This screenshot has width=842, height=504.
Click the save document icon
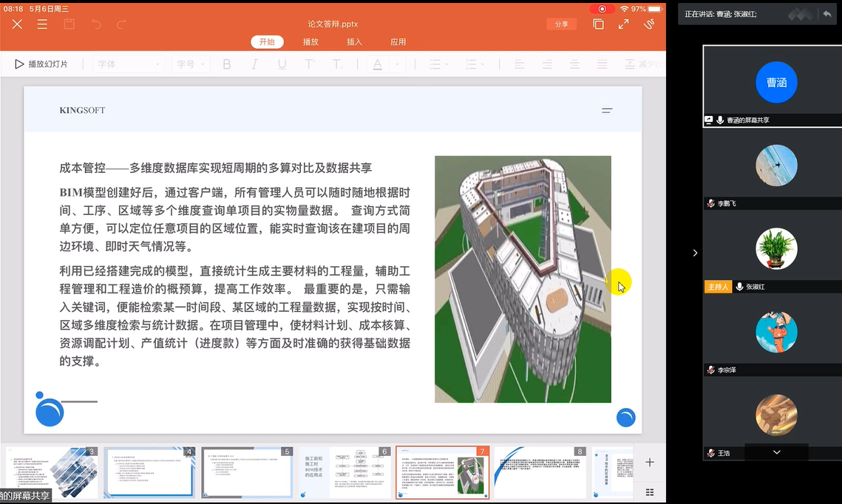coord(69,24)
